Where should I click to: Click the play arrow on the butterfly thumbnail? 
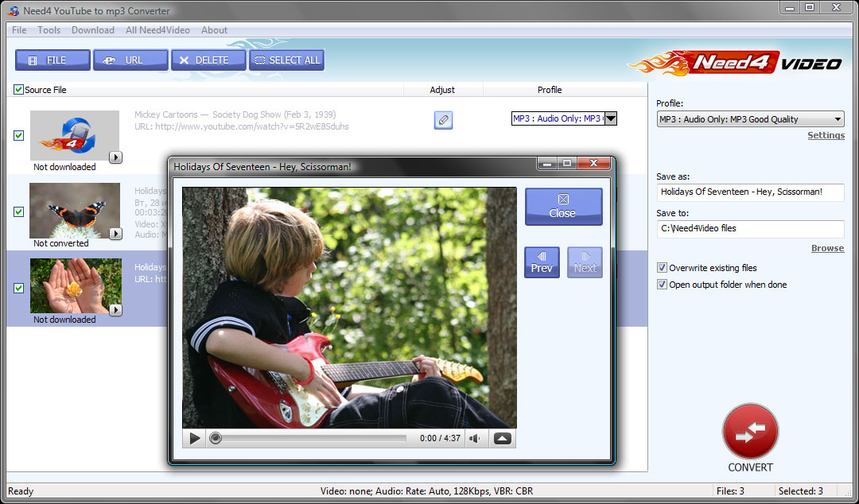pos(115,234)
